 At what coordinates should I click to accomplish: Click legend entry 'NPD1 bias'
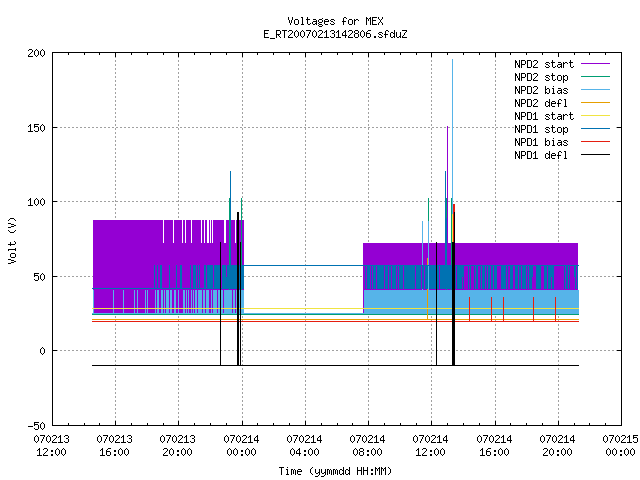[541, 142]
